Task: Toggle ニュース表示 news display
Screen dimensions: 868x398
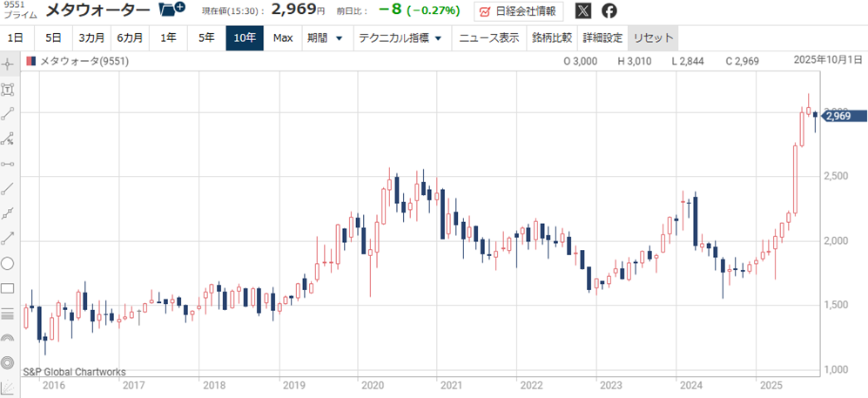Action: 489,38
